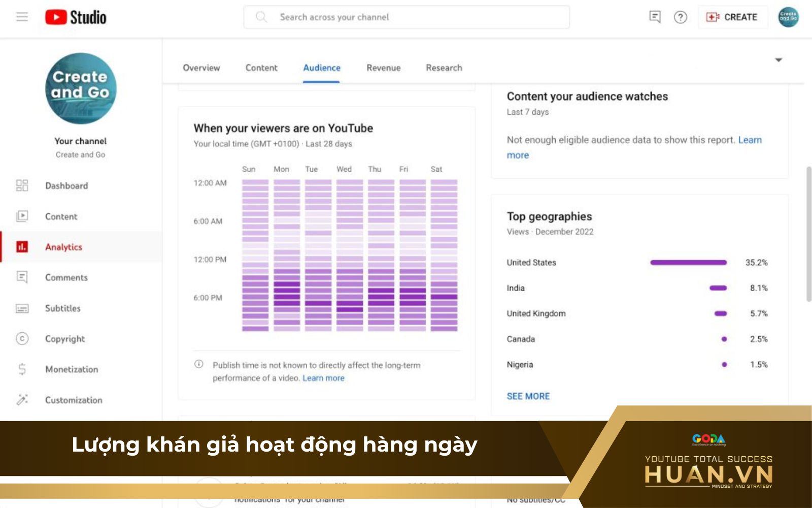The width and height of the screenshot is (812, 508).
Task: Click the Dashboard grid icon
Action: 22,185
